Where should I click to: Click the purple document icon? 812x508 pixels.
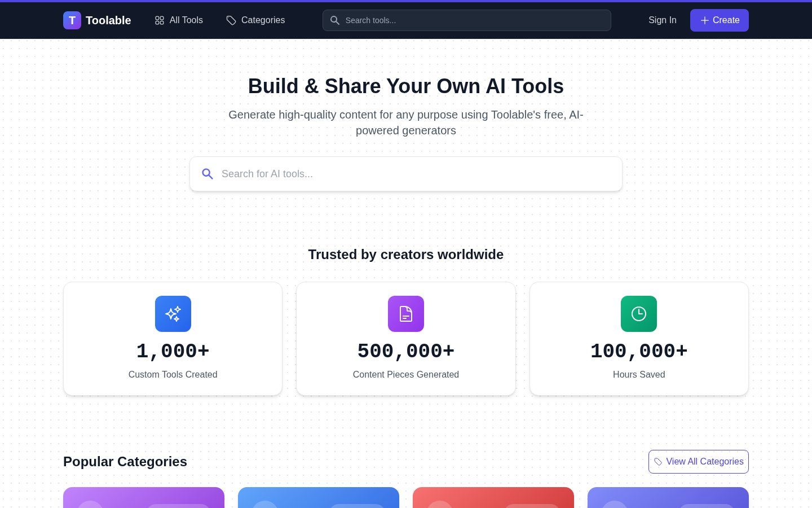(406, 314)
